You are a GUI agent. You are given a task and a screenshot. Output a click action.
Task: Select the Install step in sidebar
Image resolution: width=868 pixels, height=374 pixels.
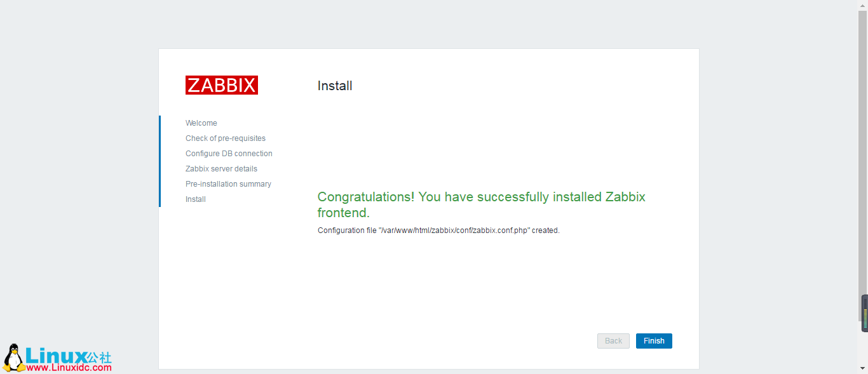click(195, 199)
